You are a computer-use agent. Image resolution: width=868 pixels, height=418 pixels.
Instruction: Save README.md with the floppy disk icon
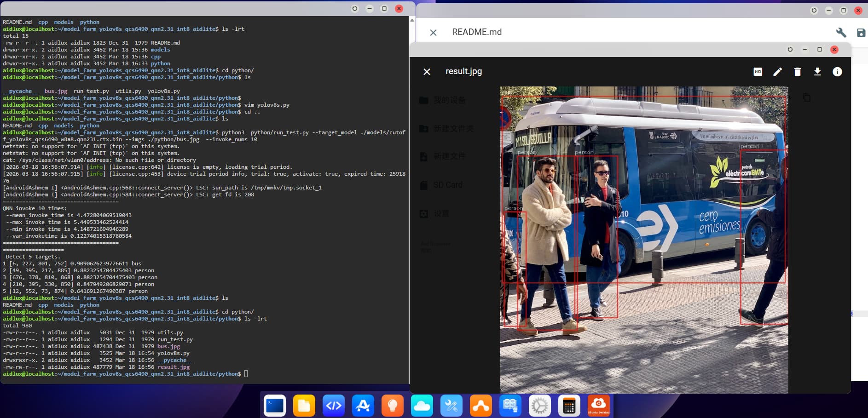[x=861, y=33]
